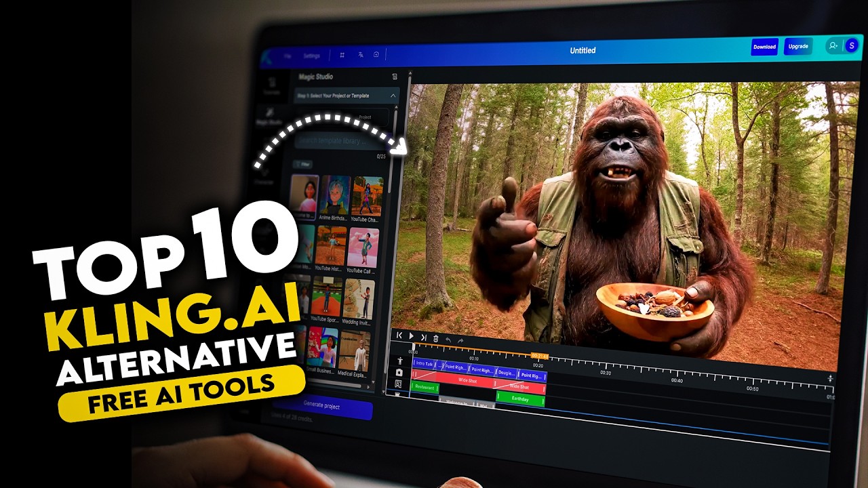Skip to end of timeline

(x=424, y=337)
